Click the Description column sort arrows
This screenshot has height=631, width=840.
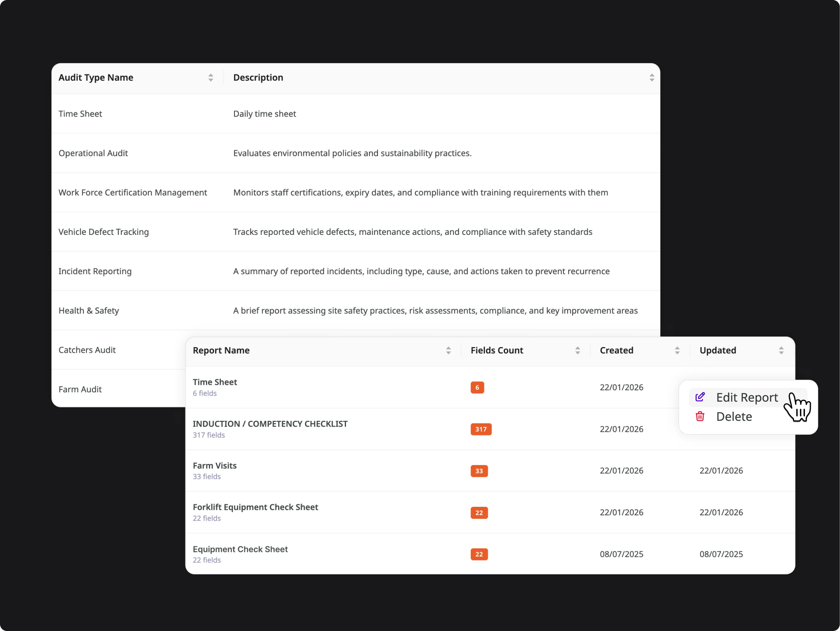tap(651, 78)
